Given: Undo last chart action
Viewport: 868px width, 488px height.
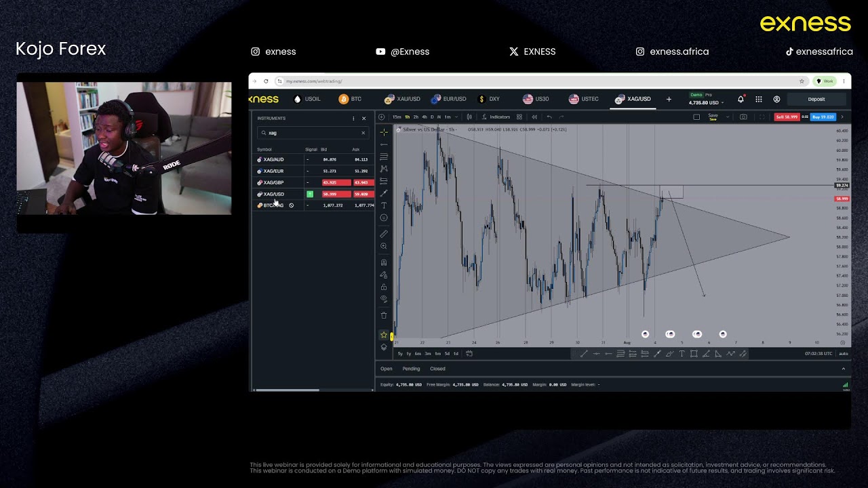Looking at the screenshot, I should tap(549, 117).
